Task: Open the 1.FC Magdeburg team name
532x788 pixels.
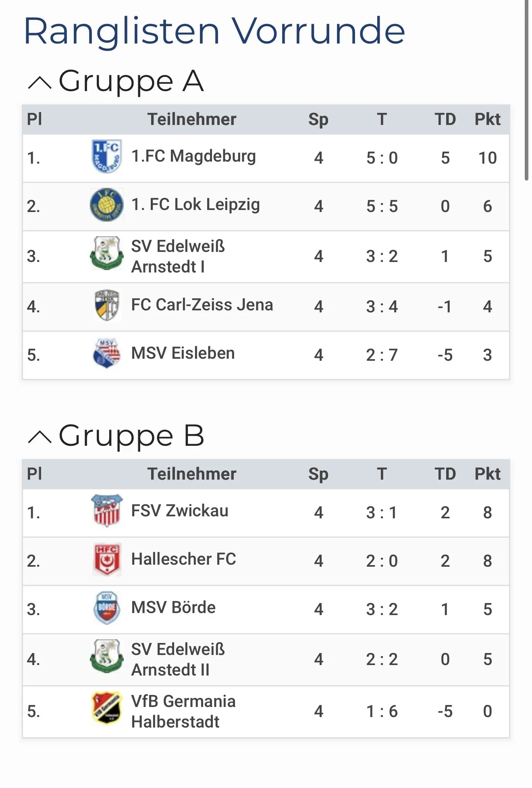Action: [x=193, y=156]
